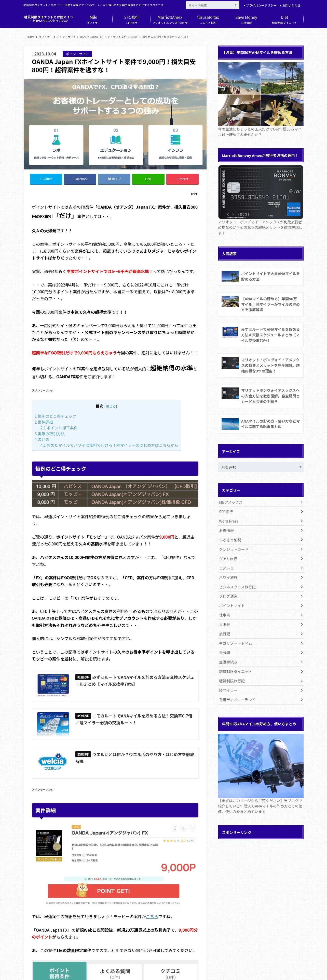Open the コストコ category
This screenshot has height=980, width=327.
tap(260, 568)
